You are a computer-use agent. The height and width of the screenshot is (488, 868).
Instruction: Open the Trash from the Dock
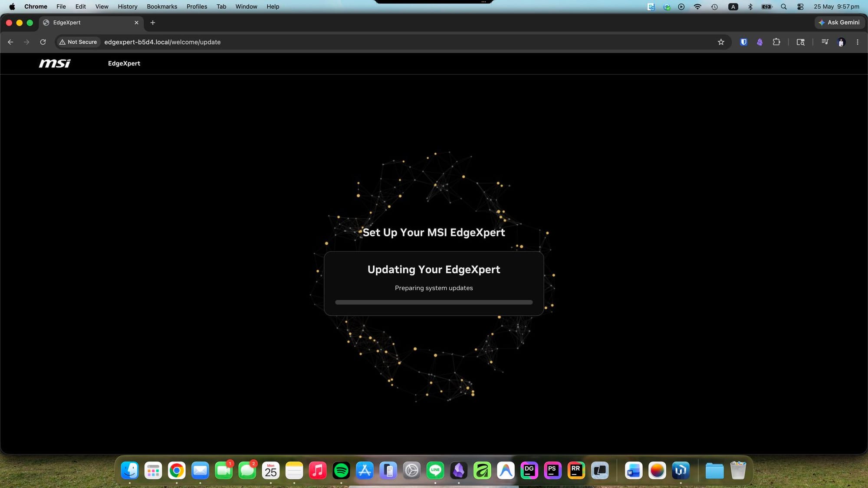tap(738, 470)
